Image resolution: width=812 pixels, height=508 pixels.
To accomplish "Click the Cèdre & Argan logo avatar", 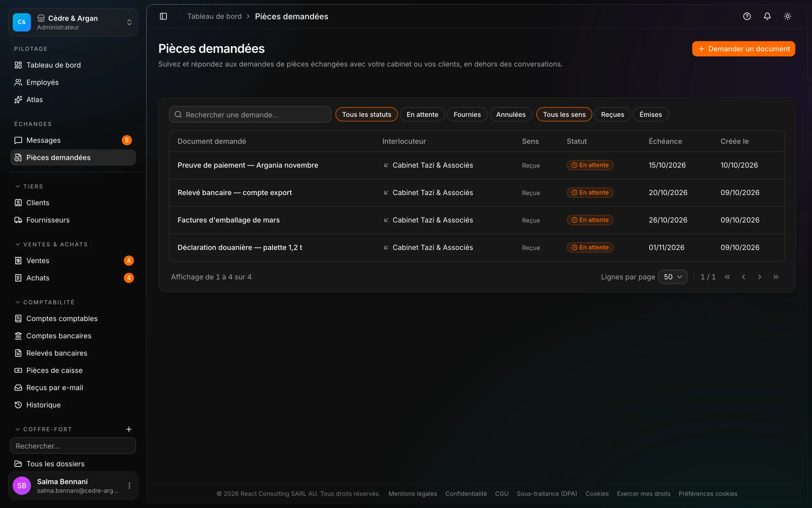I will (x=22, y=22).
